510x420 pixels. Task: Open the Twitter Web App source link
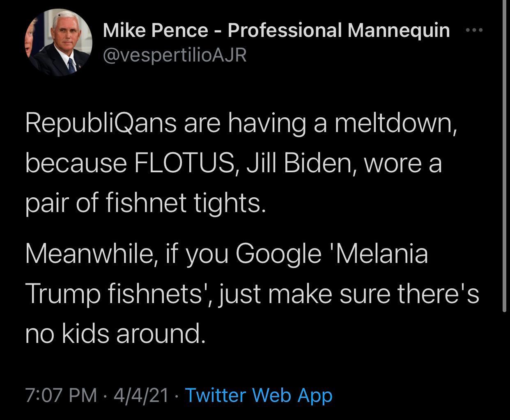(x=259, y=395)
